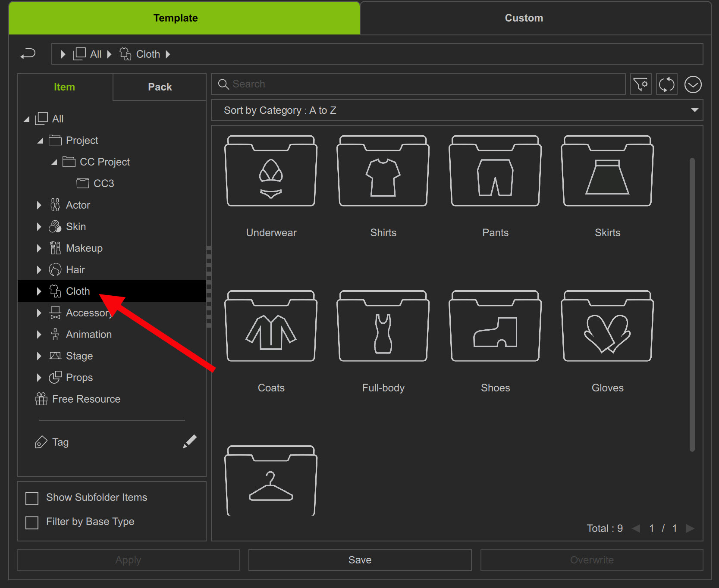719x588 pixels.
Task: Open Free Resource entry
Action: [78, 399]
